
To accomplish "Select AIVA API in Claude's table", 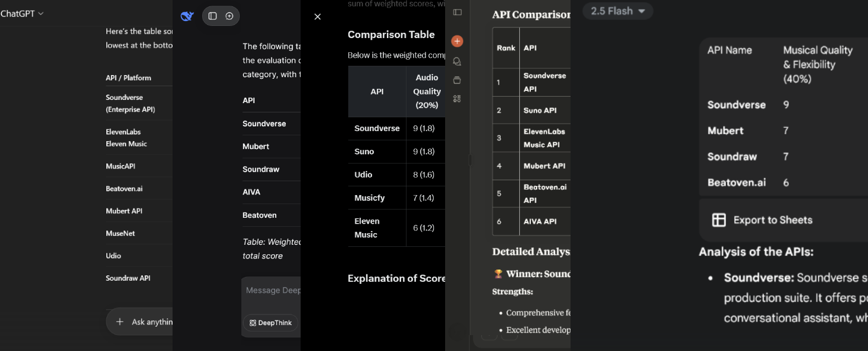I will (x=540, y=221).
